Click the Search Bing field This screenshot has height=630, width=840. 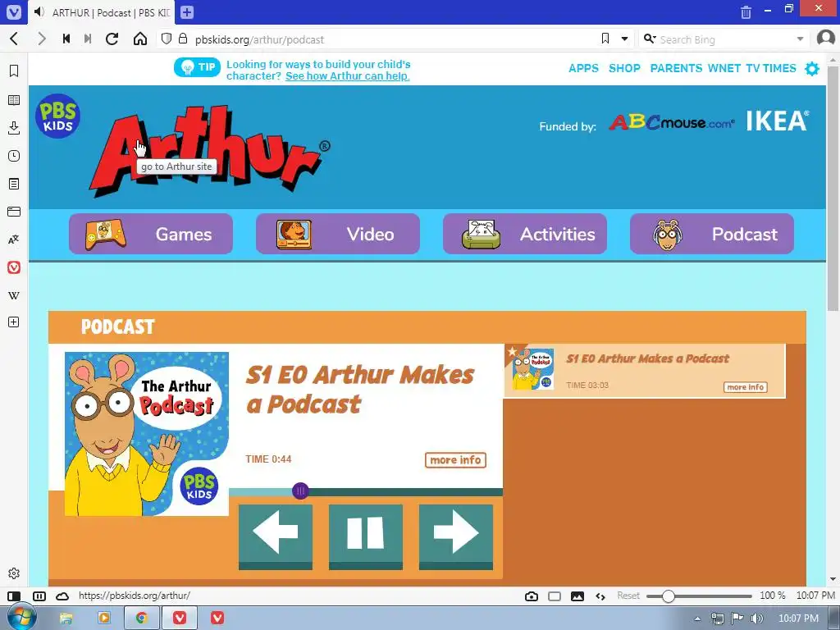(x=724, y=39)
